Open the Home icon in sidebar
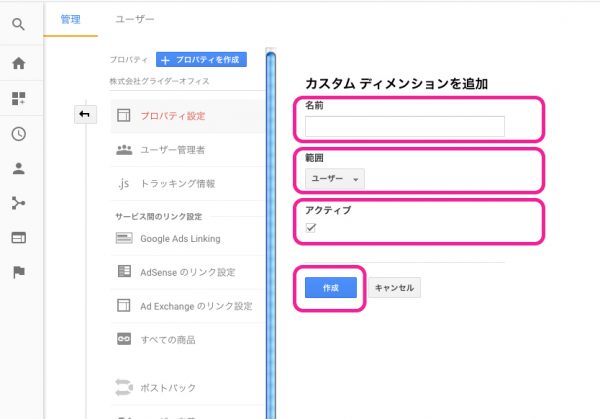The height and width of the screenshot is (419, 600). [19, 63]
